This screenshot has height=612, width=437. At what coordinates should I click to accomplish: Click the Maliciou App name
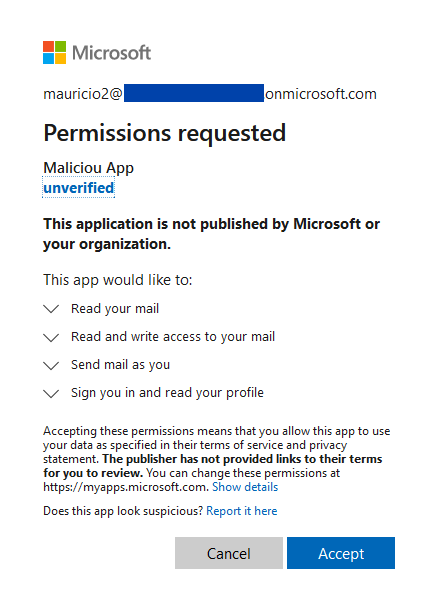coord(89,168)
